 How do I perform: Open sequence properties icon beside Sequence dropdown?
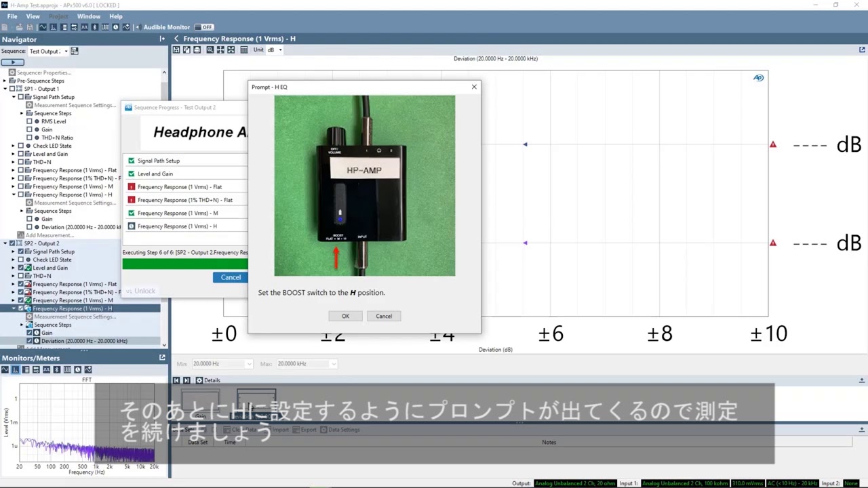click(x=75, y=51)
